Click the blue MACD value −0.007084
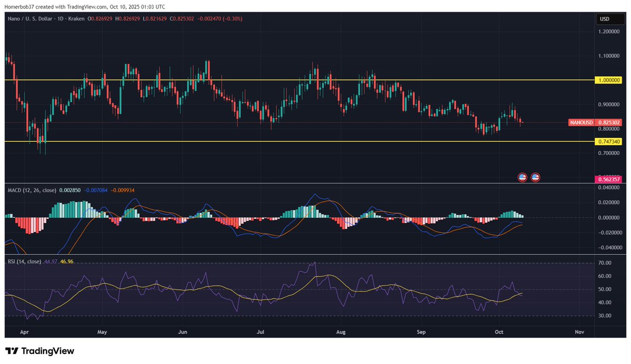631x364 pixels. (95, 189)
